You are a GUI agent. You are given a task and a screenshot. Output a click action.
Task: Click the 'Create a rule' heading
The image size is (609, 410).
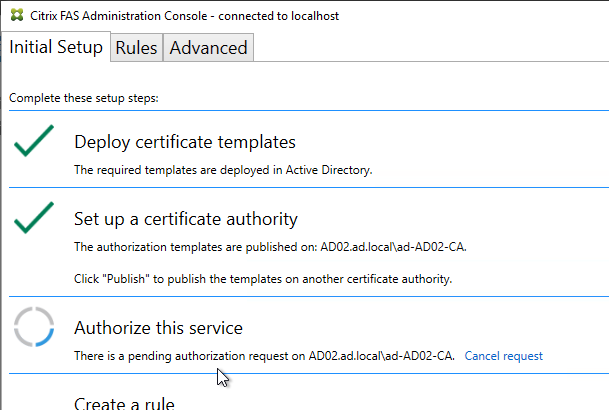124,403
